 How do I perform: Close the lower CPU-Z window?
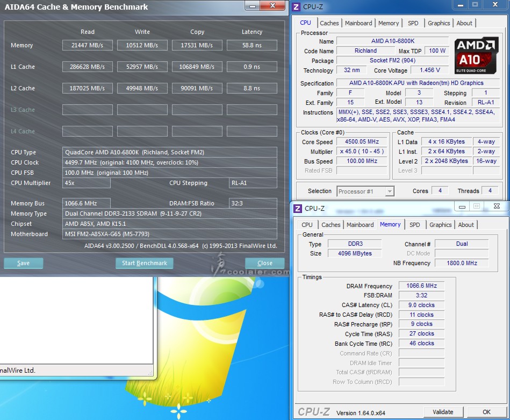tap(497, 206)
